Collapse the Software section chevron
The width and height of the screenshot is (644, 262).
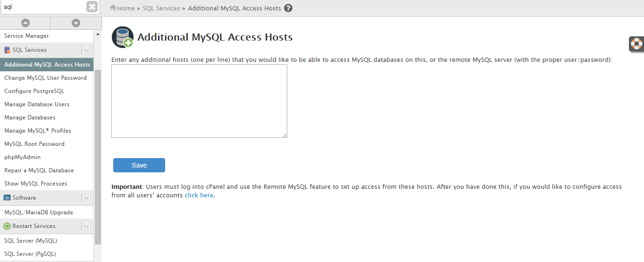coord(86,198)
